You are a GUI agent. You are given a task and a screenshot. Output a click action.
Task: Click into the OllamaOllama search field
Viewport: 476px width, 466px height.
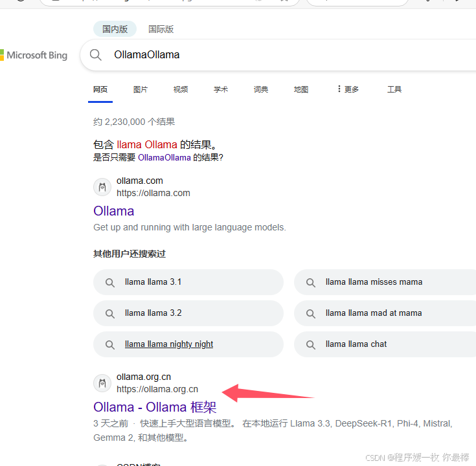pyautogui.click(x=278, y=55)
